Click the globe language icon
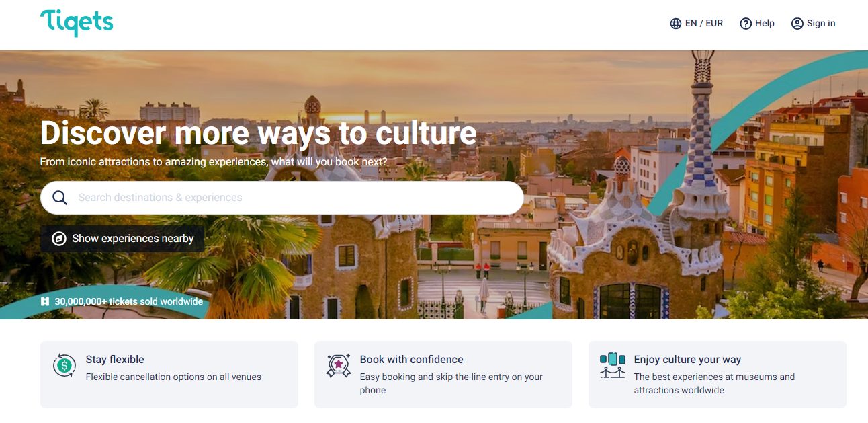 [x=676, y=24]
